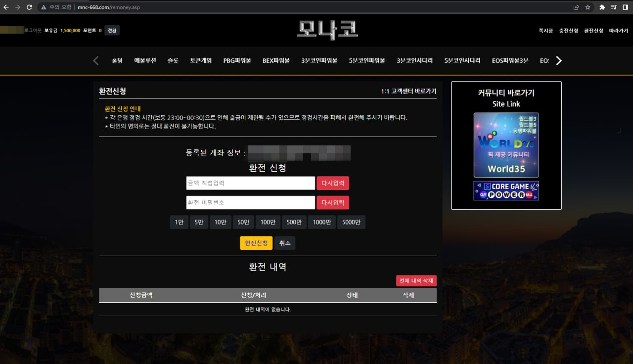Go to 1:1 고객센터 바로가기 link
The width and height of the screenshot is (633, 364).
(409, 91)
